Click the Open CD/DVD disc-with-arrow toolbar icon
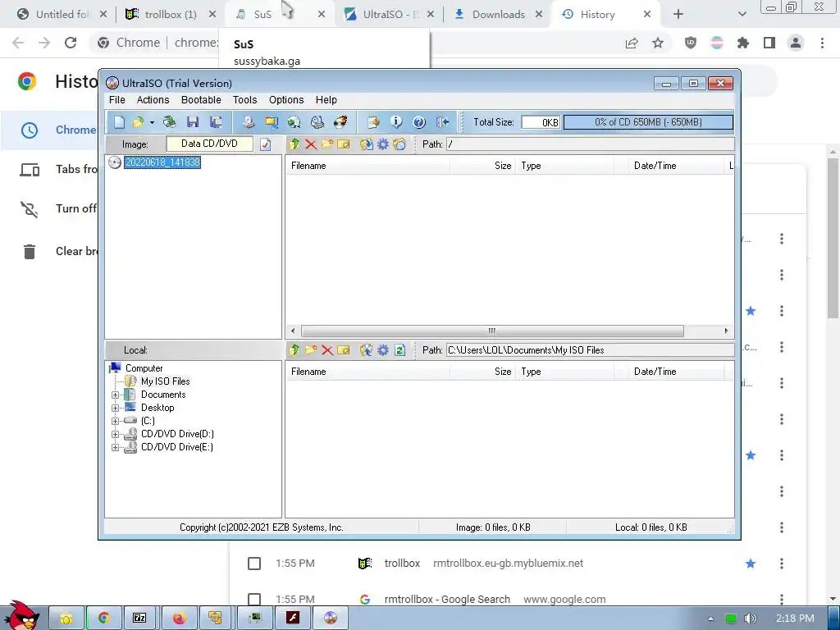Screen dimensions: 840x630 (169, 123)
